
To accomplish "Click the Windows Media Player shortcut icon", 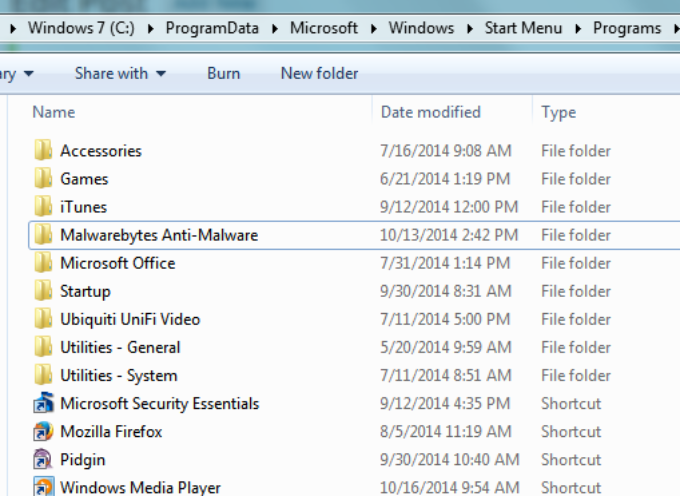I will click(x=43, y=486).
